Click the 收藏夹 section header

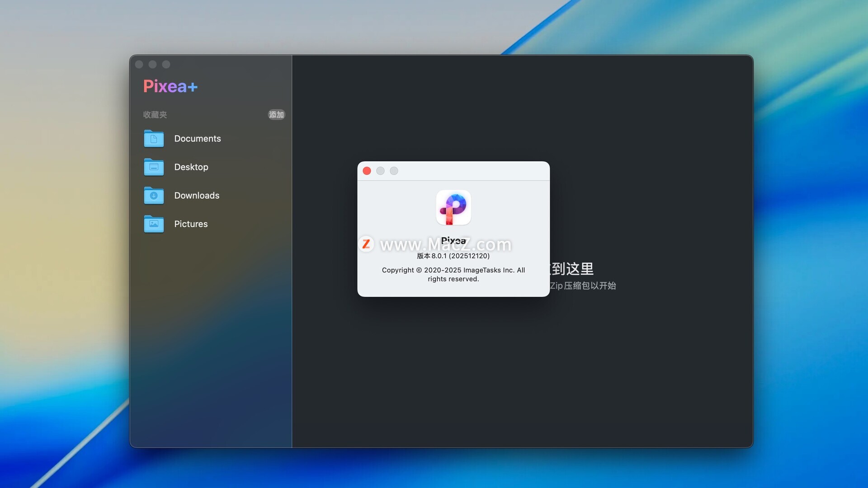(155, 115)
